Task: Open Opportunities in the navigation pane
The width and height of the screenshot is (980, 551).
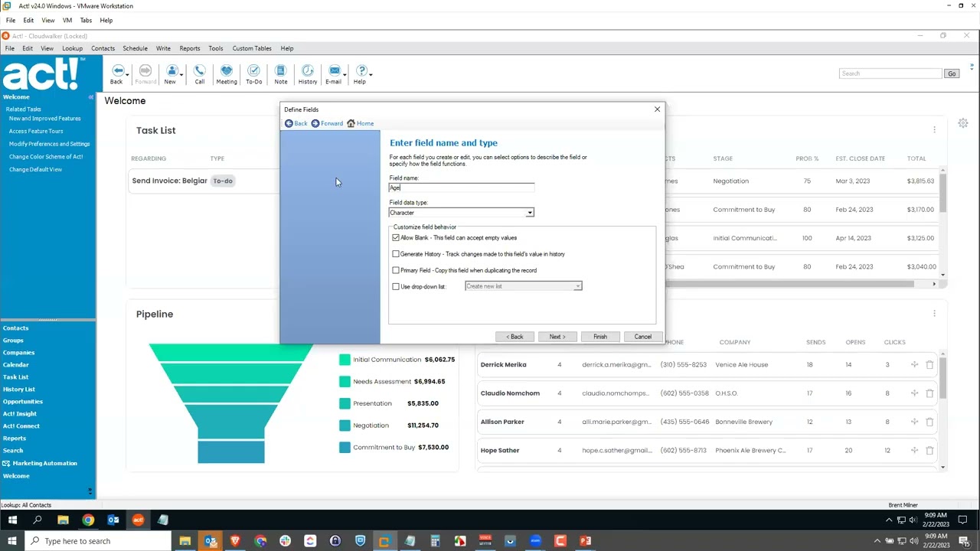Action: [x=23, y=402]
